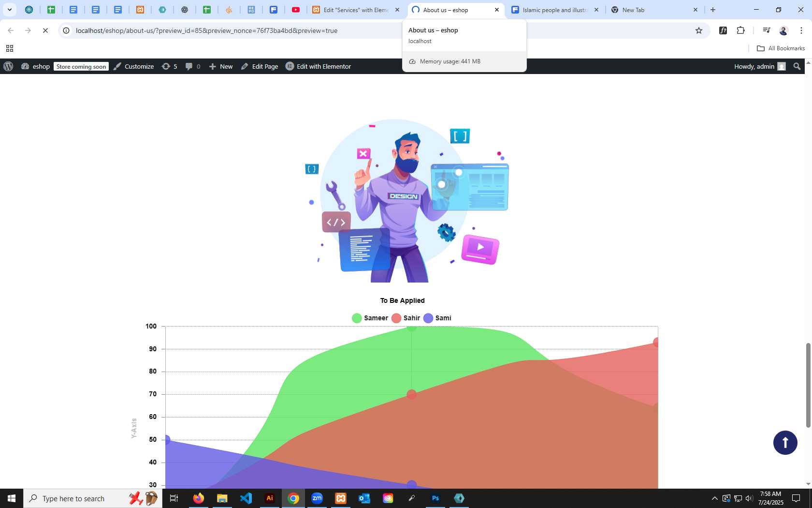Bookmark this page with the star icon
This screenshot has width=812, height=508.
[699, 30]
